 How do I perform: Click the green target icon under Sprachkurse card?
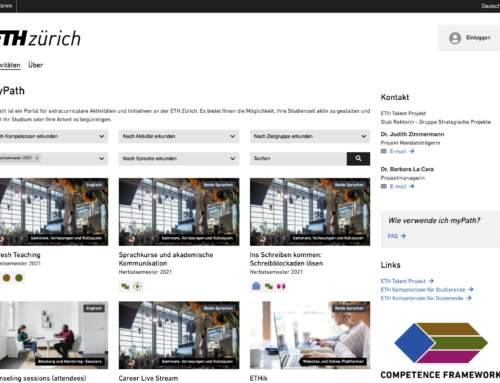137,286
